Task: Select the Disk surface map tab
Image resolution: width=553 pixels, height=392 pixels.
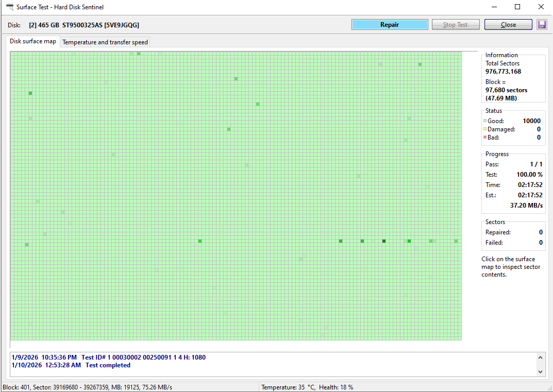Action: click(33, 41)
